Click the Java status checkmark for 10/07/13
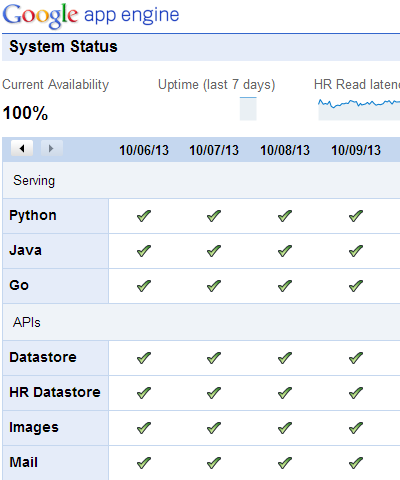This screenshot has height=480, width=400. 214,251
